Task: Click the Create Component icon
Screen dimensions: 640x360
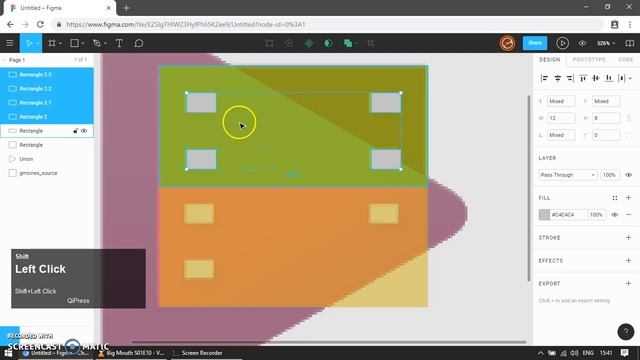Action: click(x=309, y=43)
